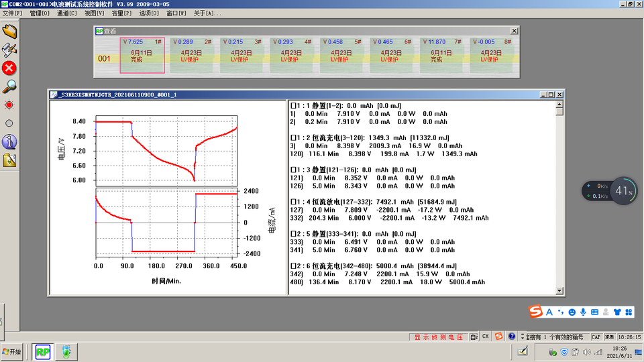Click the RP app taskbar button
Viewport: 644px width, 362px height.
tap(43, 351)
